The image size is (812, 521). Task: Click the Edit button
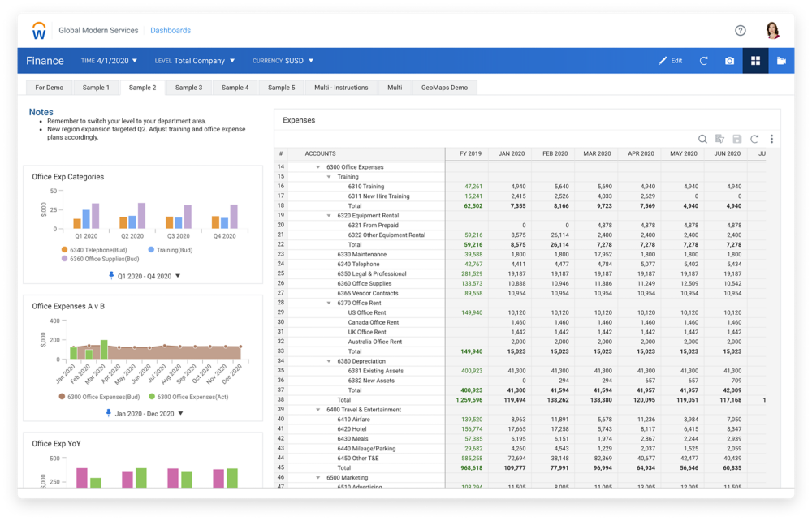click(670, 61)
